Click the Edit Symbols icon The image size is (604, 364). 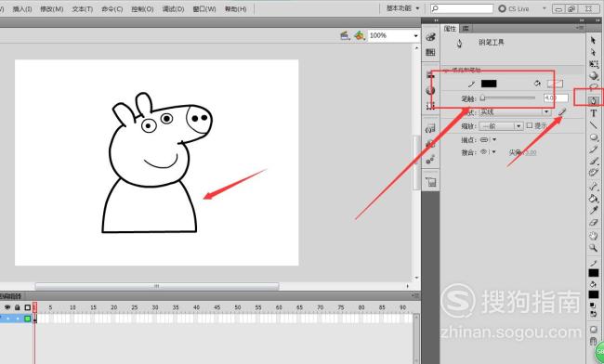[359, 36]
